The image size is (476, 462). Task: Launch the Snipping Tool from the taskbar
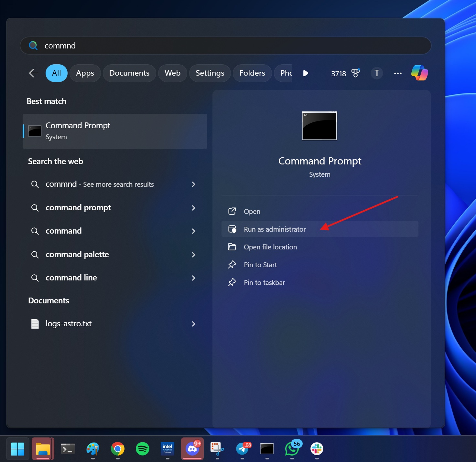[217, 449]
